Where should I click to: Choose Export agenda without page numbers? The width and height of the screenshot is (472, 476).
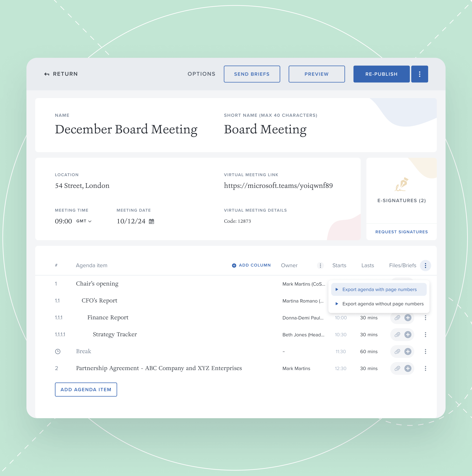click(383, 303)
